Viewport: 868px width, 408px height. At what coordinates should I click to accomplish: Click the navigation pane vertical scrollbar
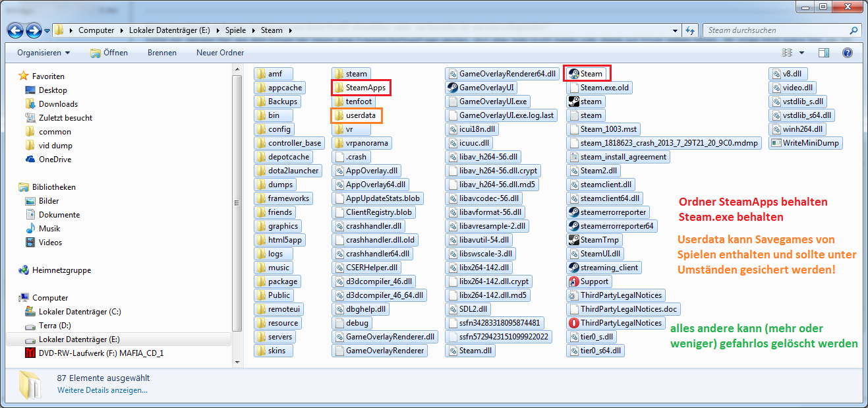[237, 204]
